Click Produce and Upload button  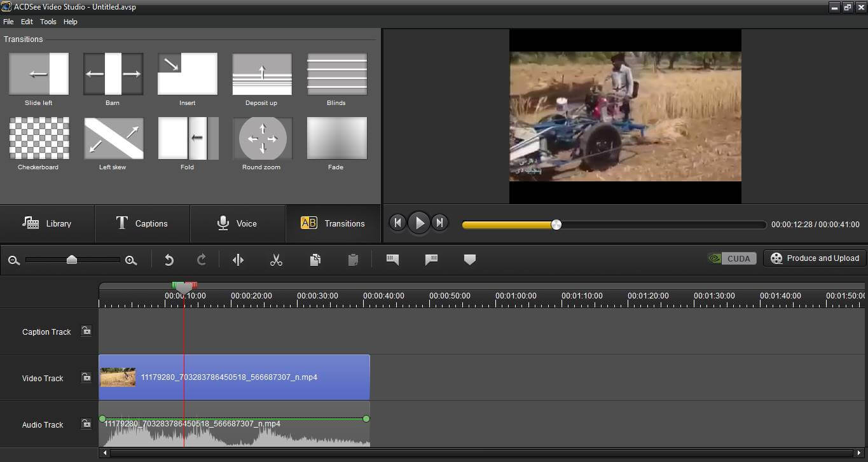(x=815, y=258)
